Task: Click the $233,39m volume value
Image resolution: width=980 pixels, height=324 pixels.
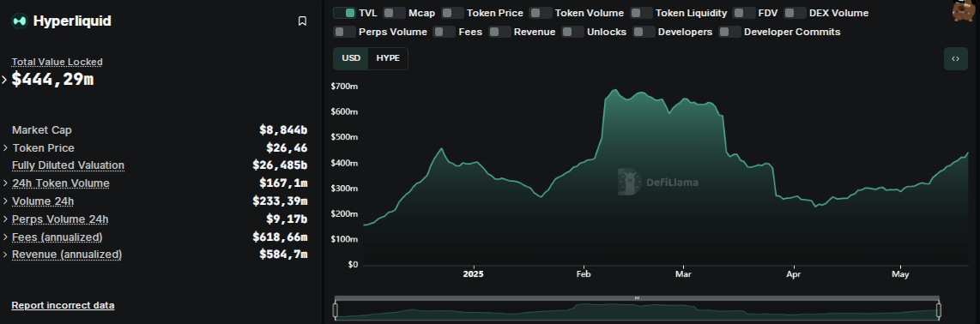Action: pos(280,201)
